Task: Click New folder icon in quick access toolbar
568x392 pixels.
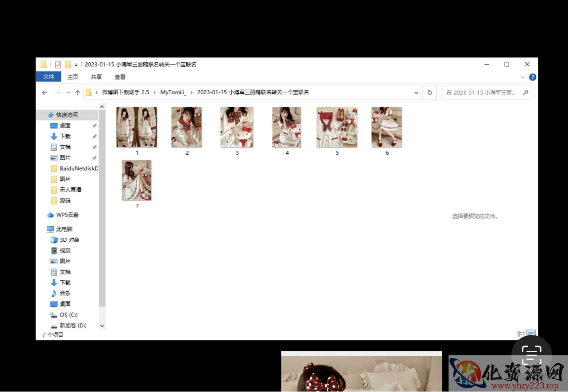Action: tap(68, 65)
